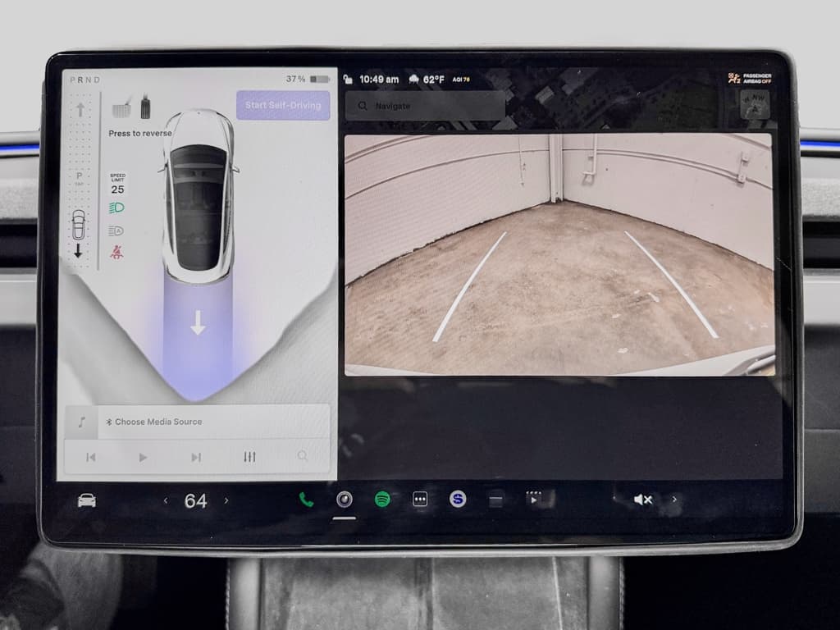Image resolution: width=840 pixels, height=630 pixels.
Task: Launch Spotify from the dock
Action: point(381,498)
